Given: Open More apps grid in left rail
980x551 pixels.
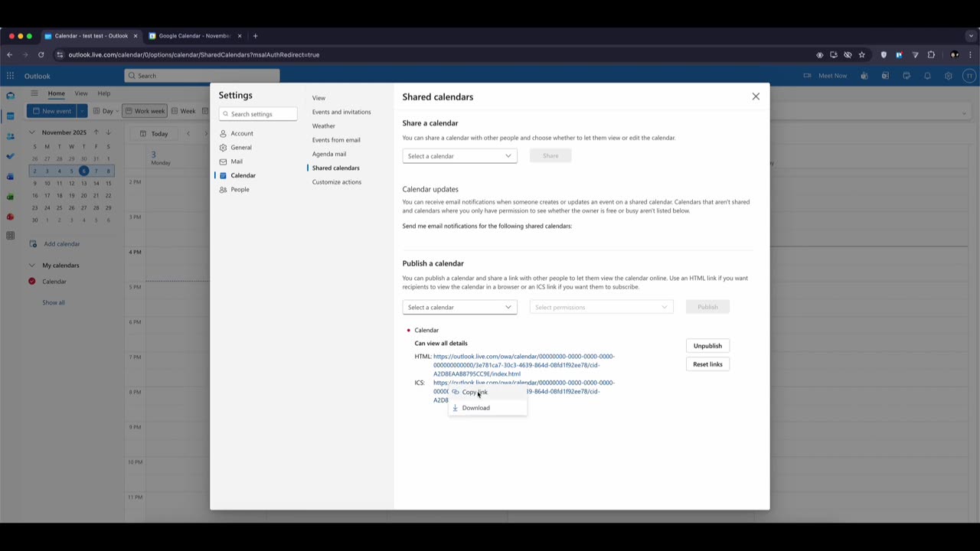Looking at the screenshot, I should pyautogui.click(x=10, y=236).
